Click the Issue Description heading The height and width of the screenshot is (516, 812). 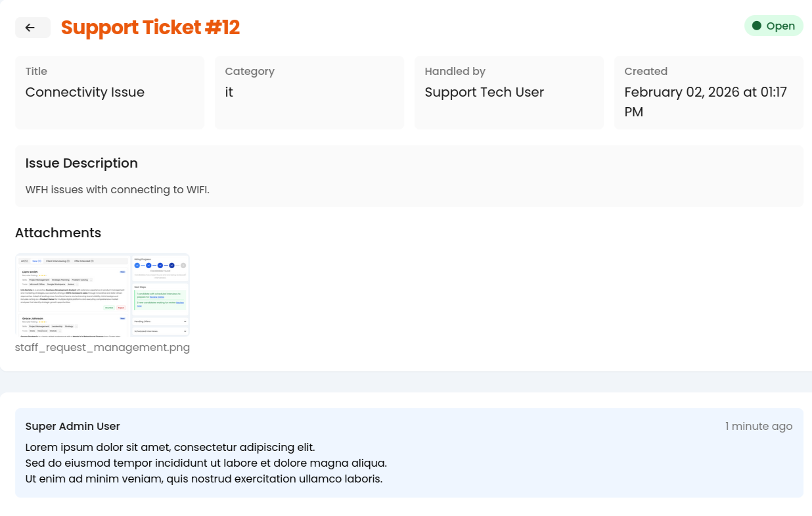[81, 163]
